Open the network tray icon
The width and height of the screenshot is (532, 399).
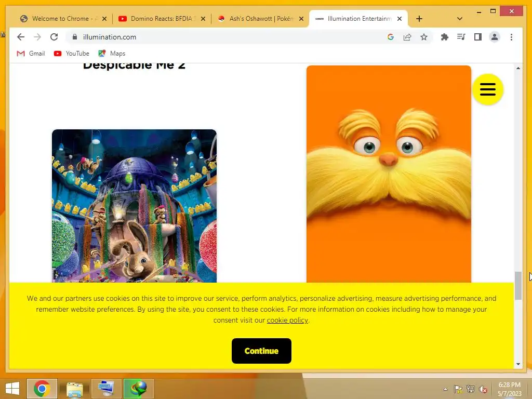471,389
